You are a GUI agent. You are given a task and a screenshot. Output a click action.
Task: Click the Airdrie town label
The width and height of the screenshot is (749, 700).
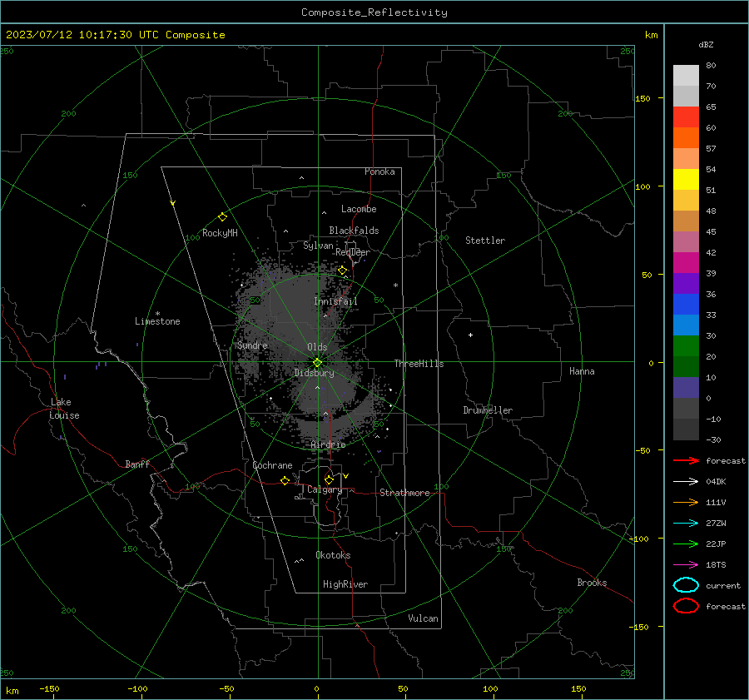click(x=328, y=444)
